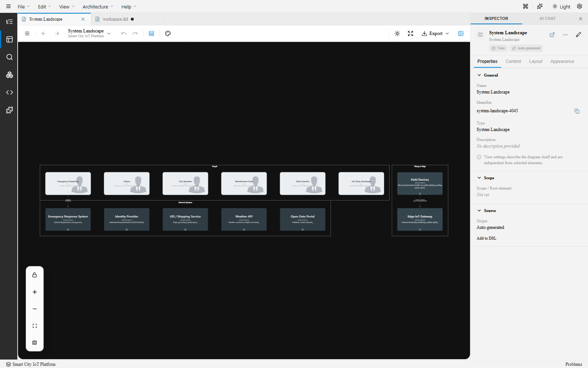
Task: Open the diagram toolbar list menu
Action: [27, 33]
